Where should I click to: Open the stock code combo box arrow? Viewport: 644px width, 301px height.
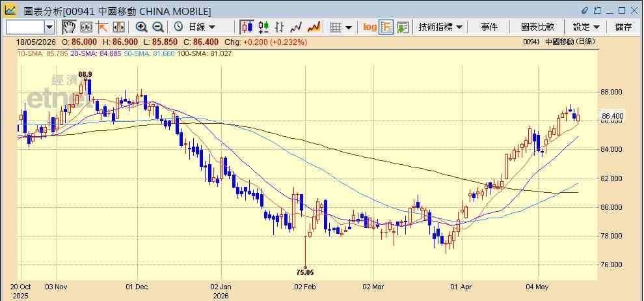click(49, 27)
